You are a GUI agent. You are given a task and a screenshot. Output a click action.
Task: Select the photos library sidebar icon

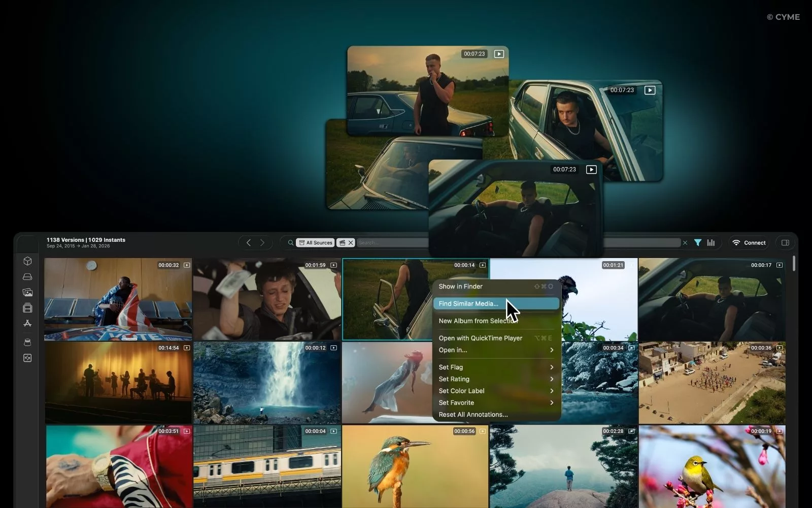pyautogui.click(x=27, y=293)
